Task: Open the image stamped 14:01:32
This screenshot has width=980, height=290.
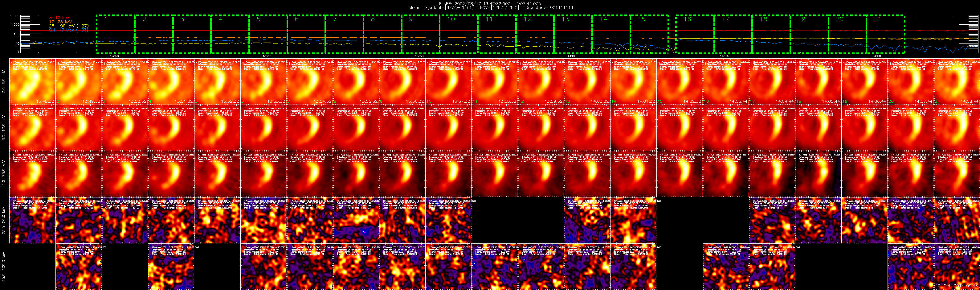Action: [x=633, y=81]
